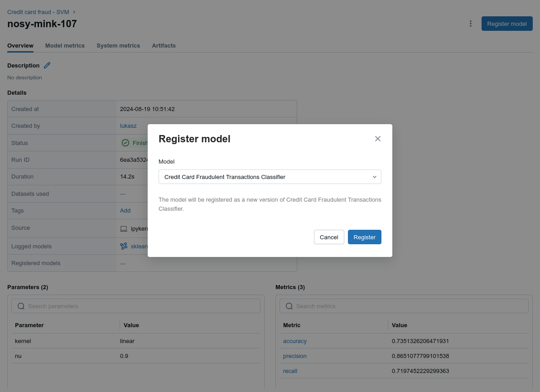The height and width of the screenshot is (392, 540).
Task: Open the Model selection dropdown
Action: (270, 177)
